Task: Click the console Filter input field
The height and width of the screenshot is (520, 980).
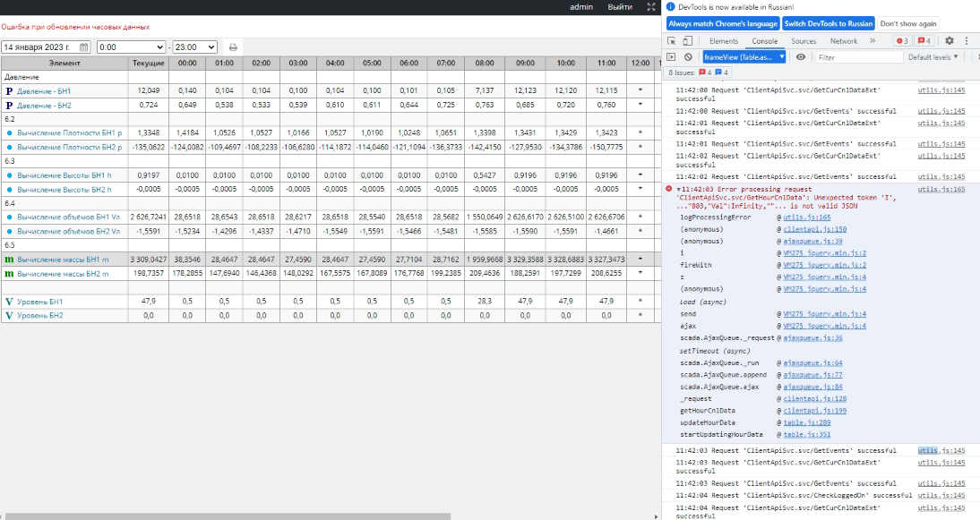Action: (x=858, y=56)
